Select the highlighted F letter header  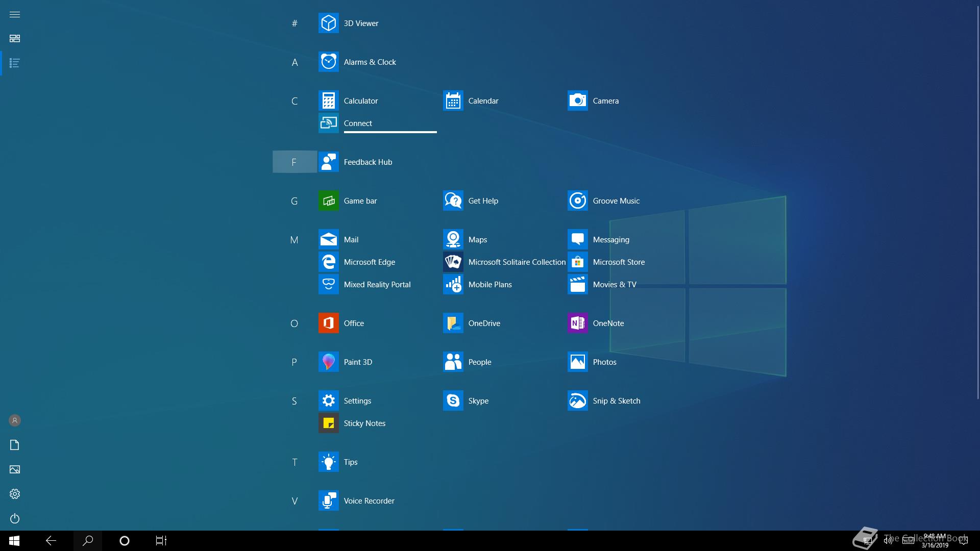(295, 162)
